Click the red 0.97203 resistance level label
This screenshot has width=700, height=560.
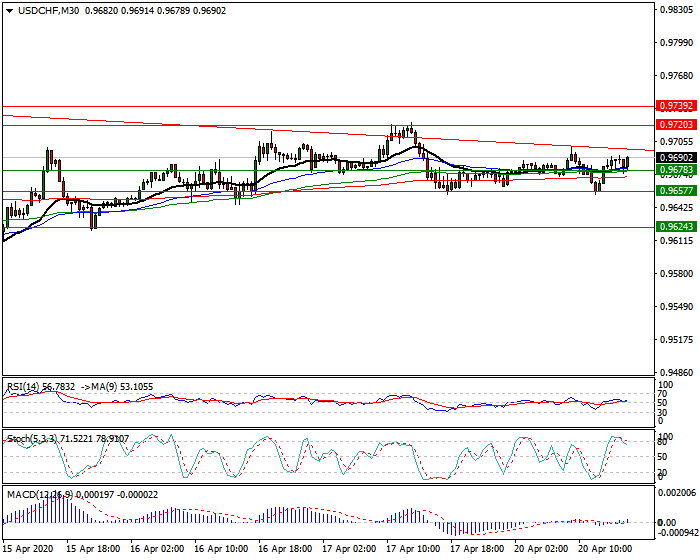tap(676, 125)
